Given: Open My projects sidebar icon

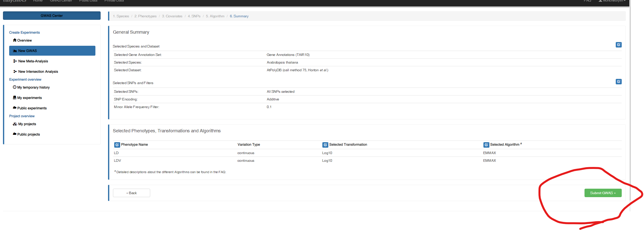Looking at the screenshot, I should click(15, 124).
